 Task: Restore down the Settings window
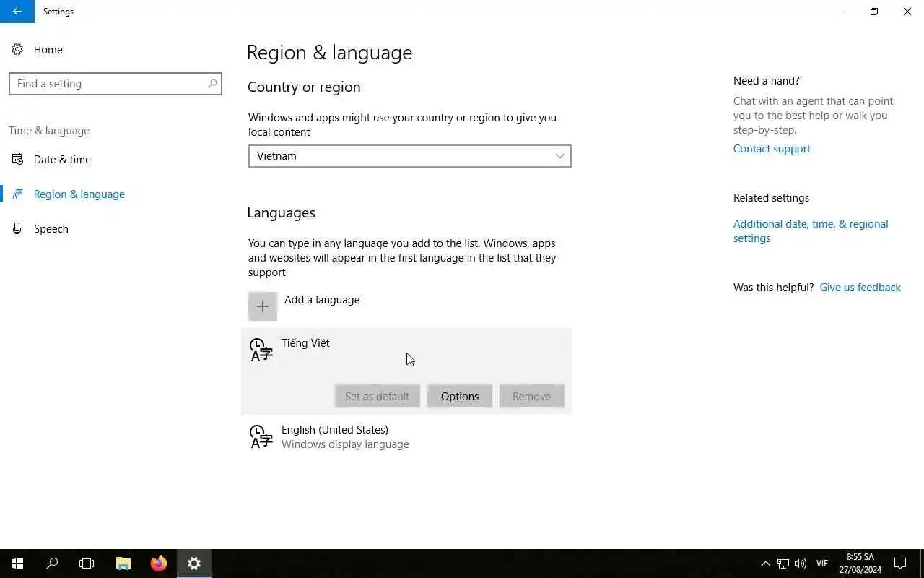(x=874, y=12)
